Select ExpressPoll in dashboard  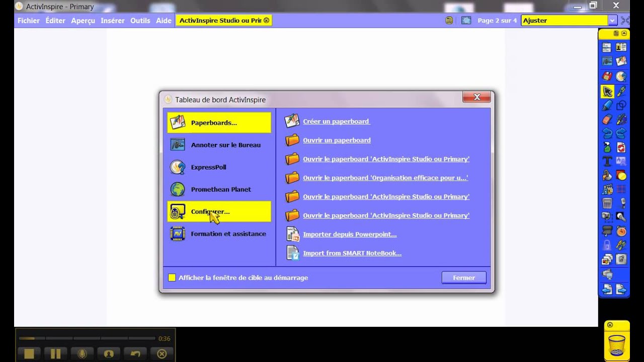pyautogui.click(x=219, y=167)
